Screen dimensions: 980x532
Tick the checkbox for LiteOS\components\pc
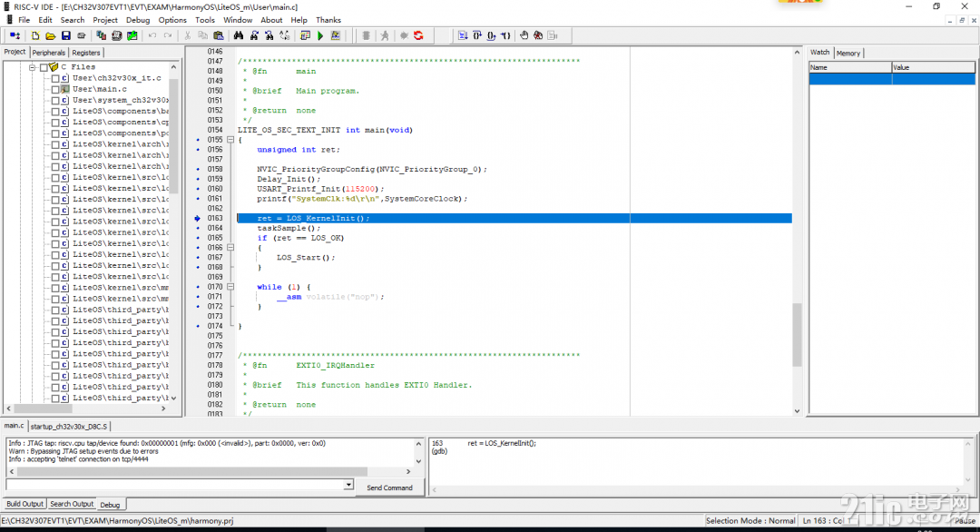55,133
